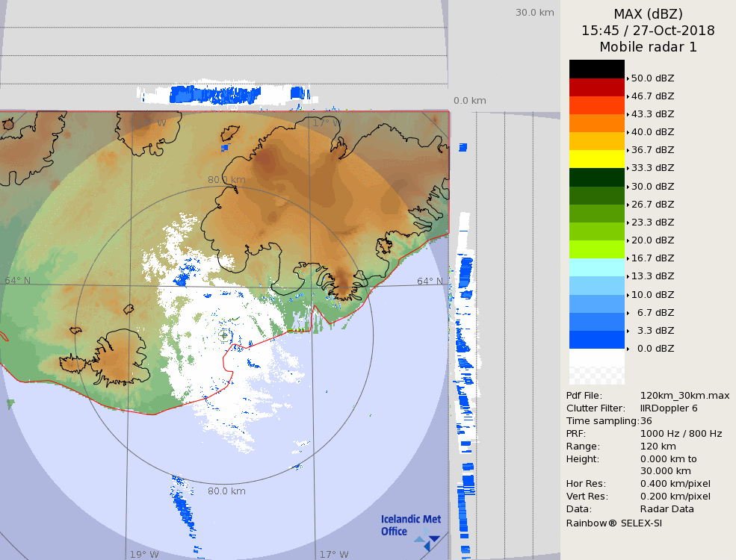Click the 15:45 / 27-Oct-2018 timestamp
The width and height of the screenshot is (736, 560).
[648, 31]
